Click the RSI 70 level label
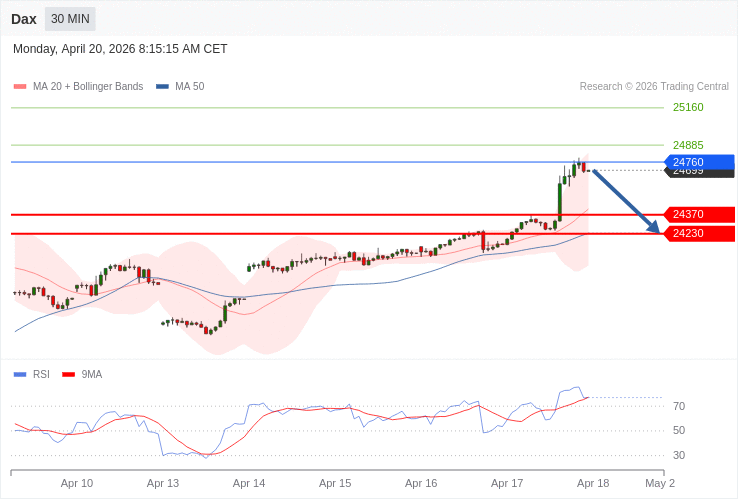 point(679,406)
